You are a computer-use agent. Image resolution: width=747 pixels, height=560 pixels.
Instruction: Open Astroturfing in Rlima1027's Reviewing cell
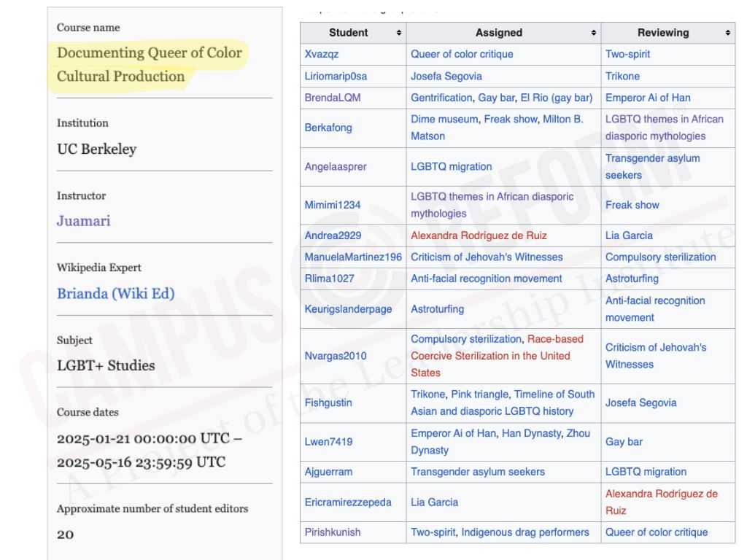(632, 279)
